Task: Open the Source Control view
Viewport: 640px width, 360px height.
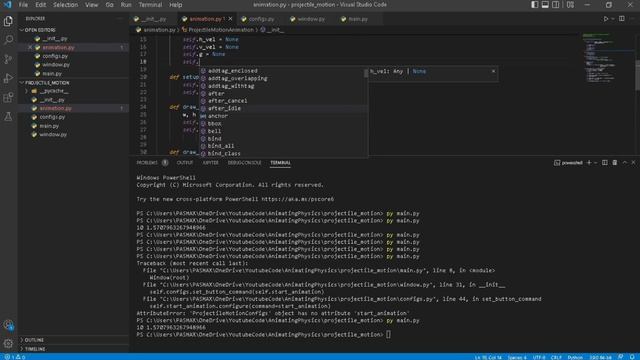Action: click(x=8, y=59)
